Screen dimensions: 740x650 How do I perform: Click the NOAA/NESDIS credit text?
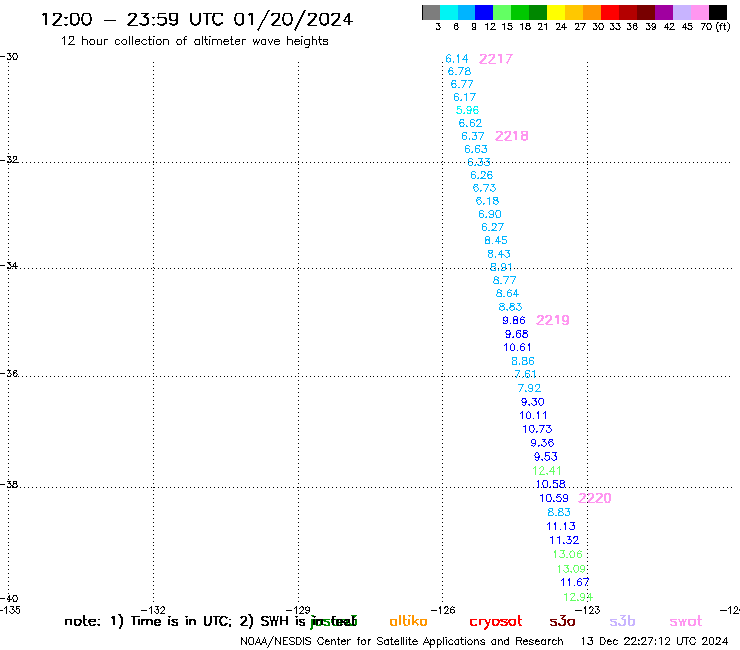point(402,641)
